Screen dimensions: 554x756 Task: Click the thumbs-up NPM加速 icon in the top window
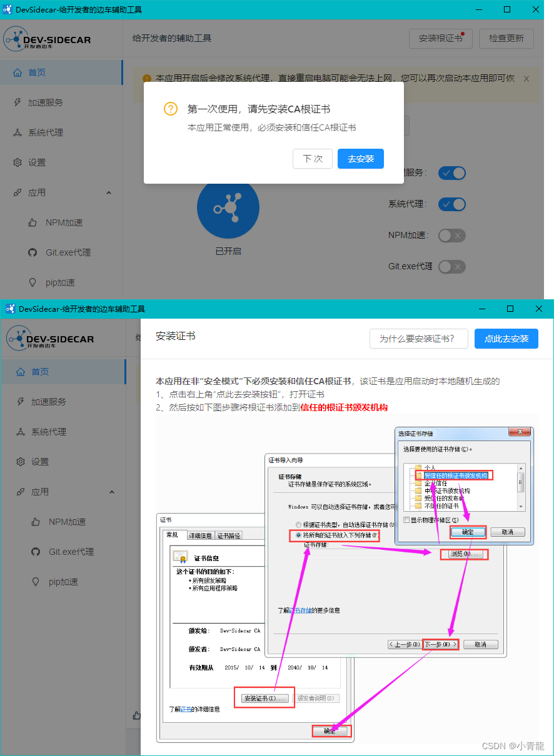pos(33,222)
